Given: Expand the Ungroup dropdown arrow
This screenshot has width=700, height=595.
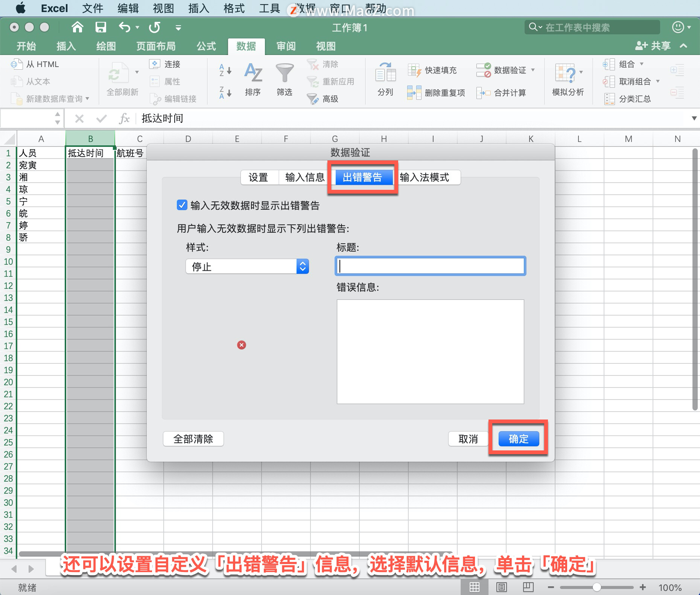Looking at the screenshot, I should pyautogui.click(x=658, y=81).
